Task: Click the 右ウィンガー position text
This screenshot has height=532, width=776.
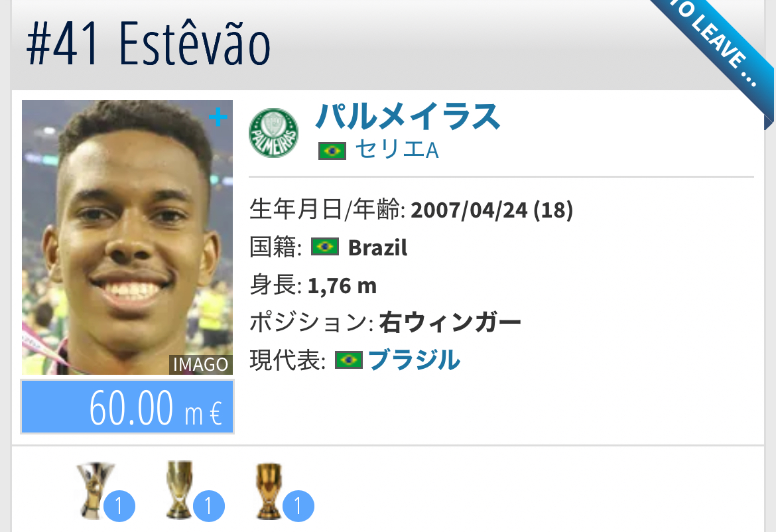Action: point(450,322)
